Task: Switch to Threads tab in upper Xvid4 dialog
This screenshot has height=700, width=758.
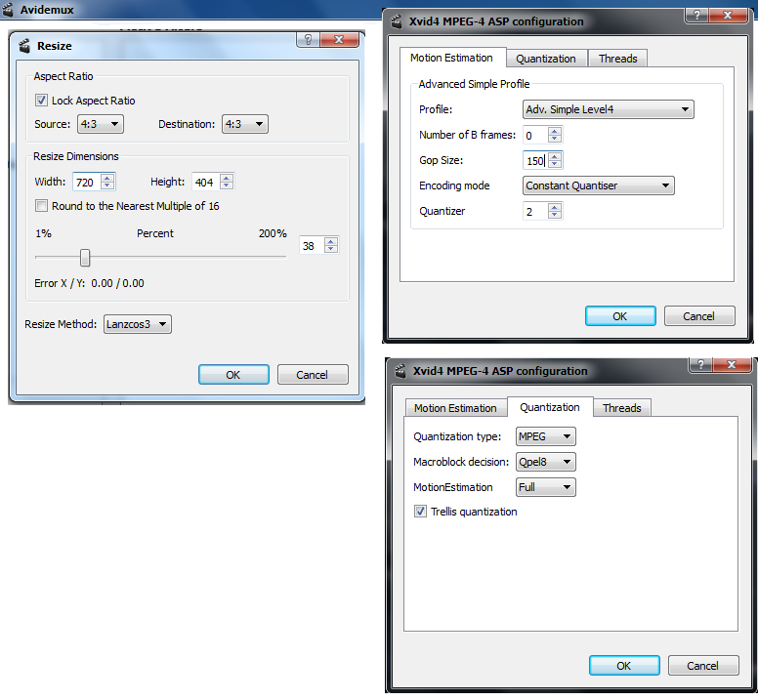Action: [x=617, y=59]
